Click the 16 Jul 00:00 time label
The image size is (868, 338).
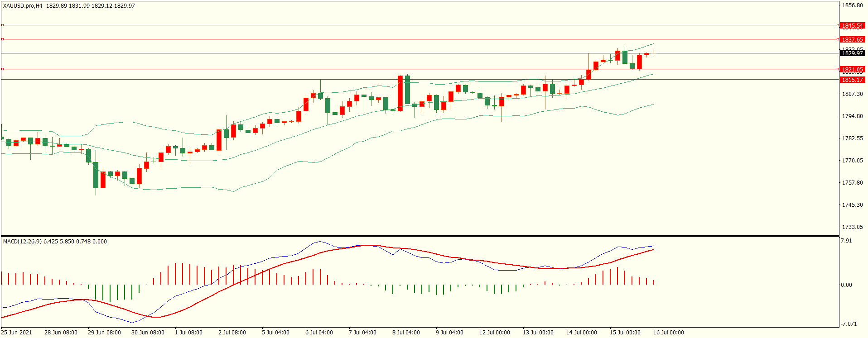(x=669, y=333)
